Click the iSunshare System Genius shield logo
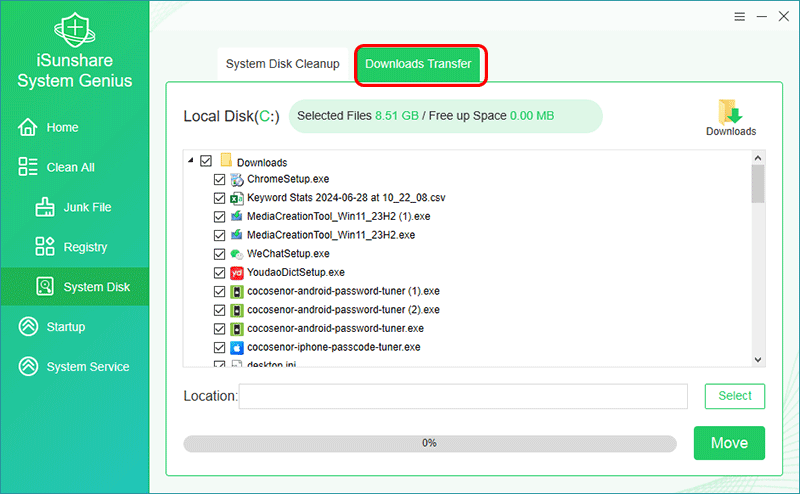The width and height of the screenshot is (800, 494). pos(74,30)
